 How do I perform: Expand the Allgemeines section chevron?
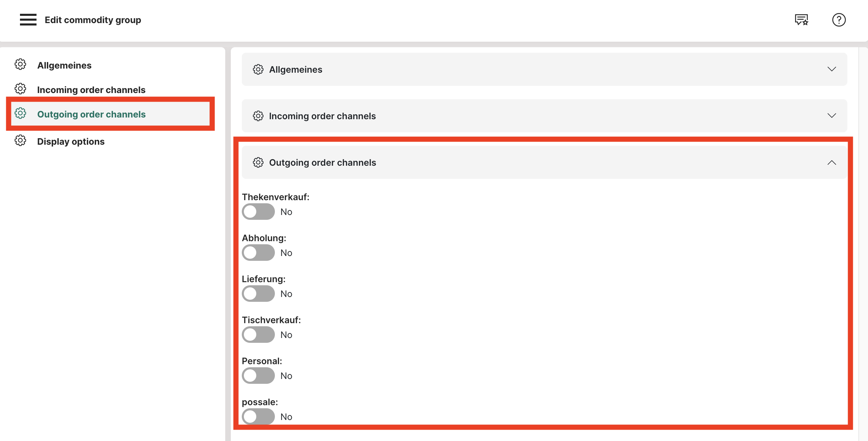click(x=831, y=69)
